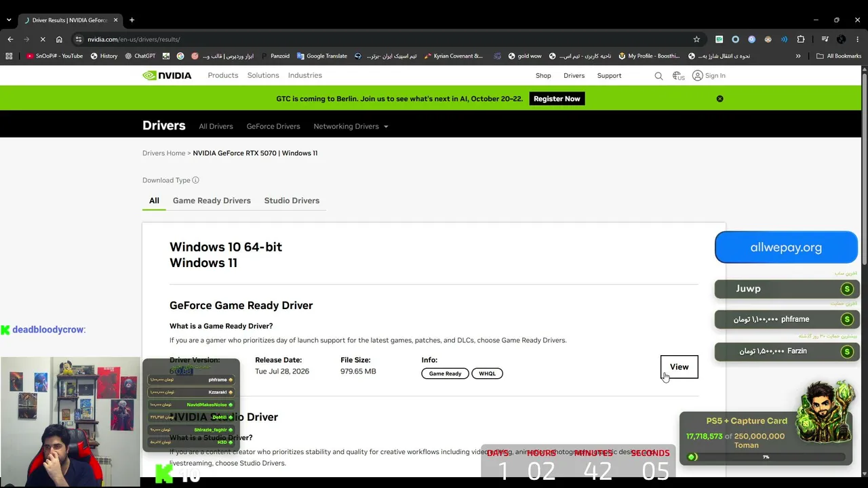The image size is (868, 488).
Task: Show more bookmarks via double chevron
Action: tap(798, 56)
